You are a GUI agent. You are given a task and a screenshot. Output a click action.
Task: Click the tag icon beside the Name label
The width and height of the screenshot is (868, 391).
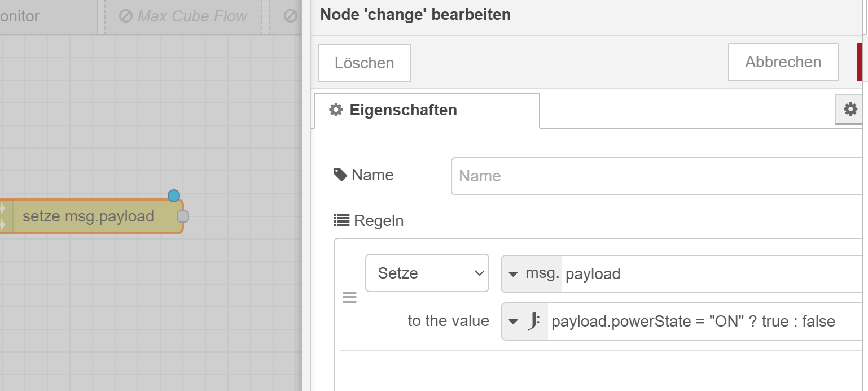click(340, 175)
